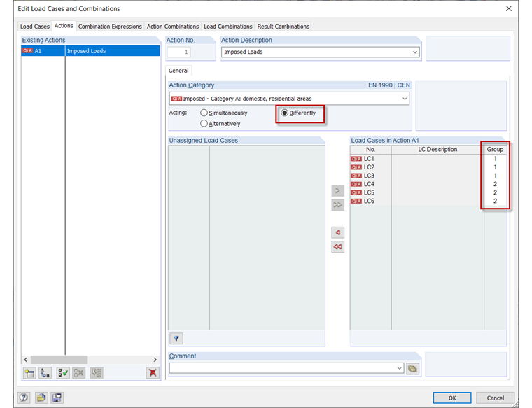532x408 pixels.
Task: Open the Combination Expressions tab
Action: click(110, 27)
